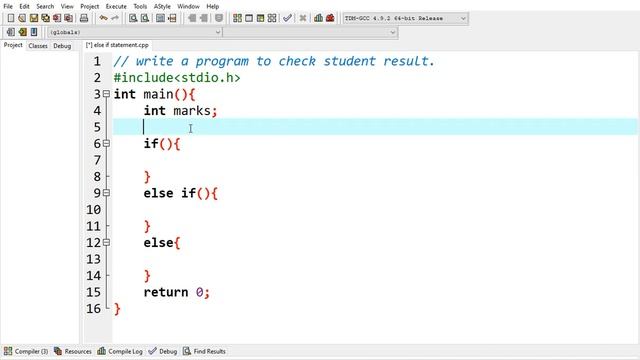Click the Indent toolbar icon
The image size is (640, 360).
coord(192,18)
